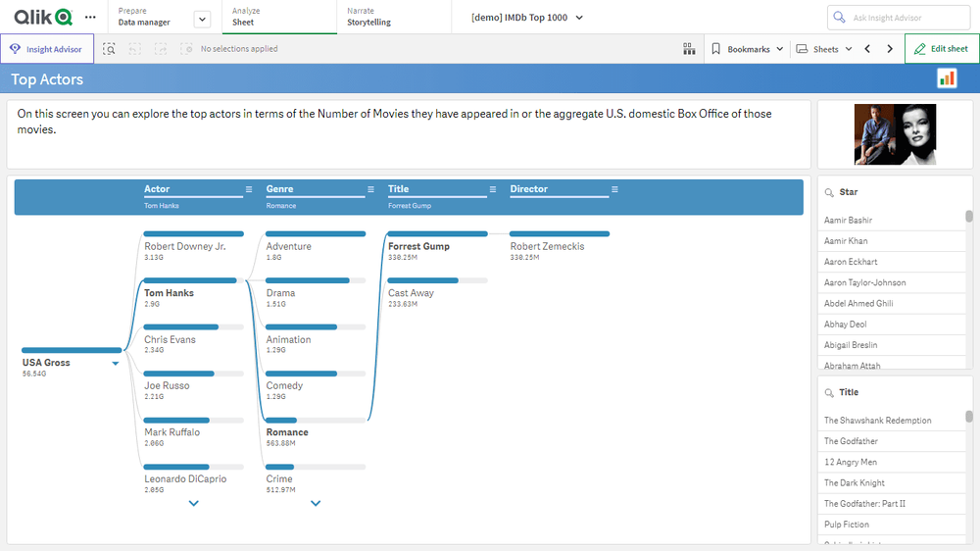
Task: Click the bar chart icon in title bar
Action: (x=947, y=78)
